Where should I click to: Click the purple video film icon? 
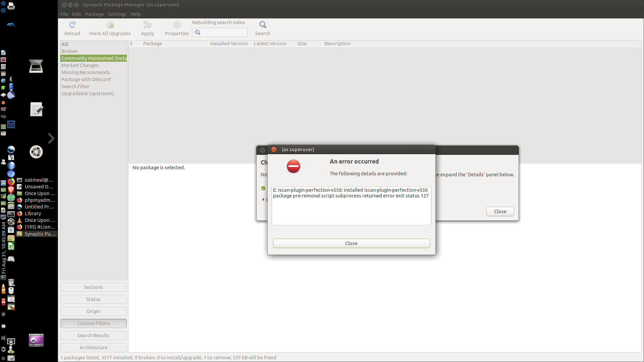36,340
